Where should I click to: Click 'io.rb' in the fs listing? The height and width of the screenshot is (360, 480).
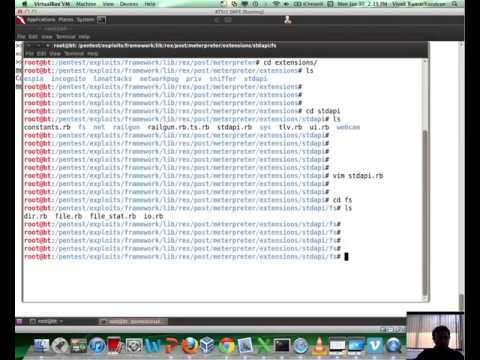pyautogui.click(x=153, y=216)
